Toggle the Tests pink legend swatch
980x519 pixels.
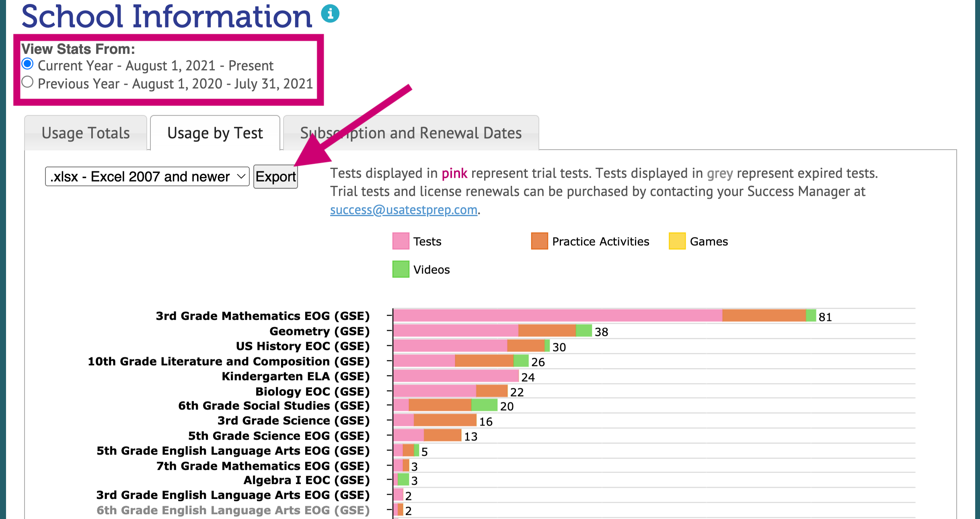401,241
